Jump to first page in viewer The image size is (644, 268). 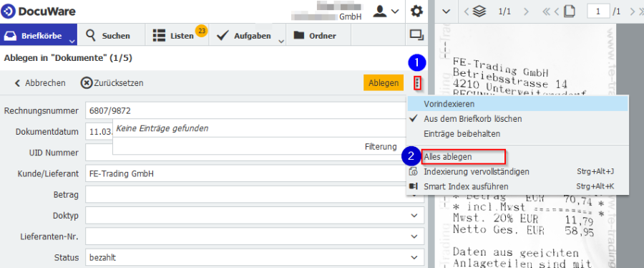[546, 11]
